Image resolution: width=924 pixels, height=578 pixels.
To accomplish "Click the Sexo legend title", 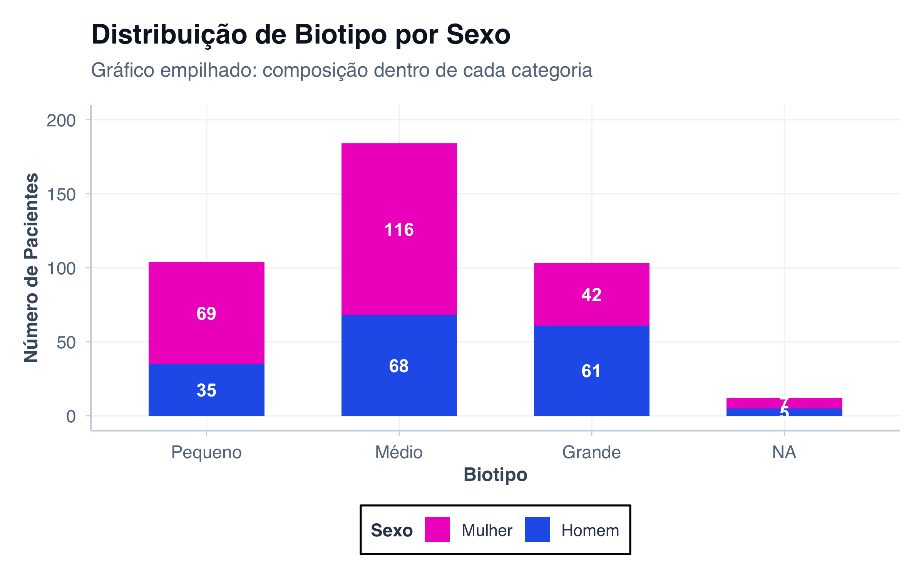I will [x=392, y=530].
